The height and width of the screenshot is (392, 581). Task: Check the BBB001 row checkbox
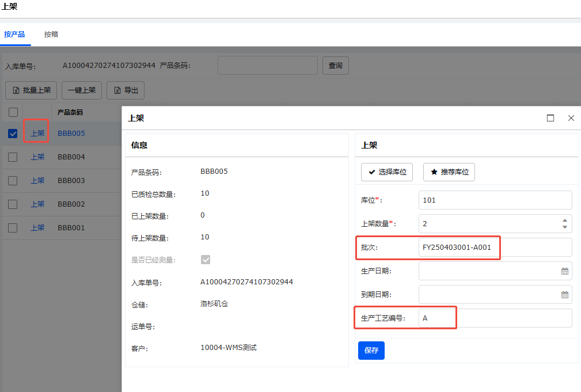click(x=13, y=228)
